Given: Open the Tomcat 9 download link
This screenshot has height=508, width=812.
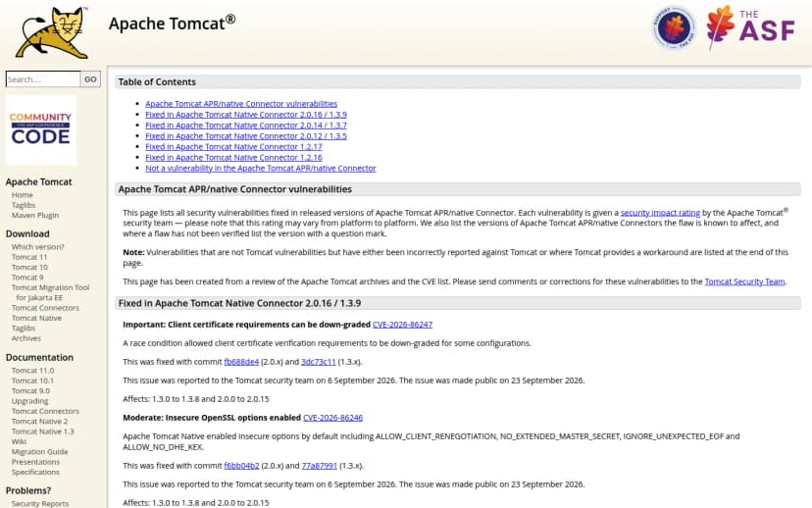Looking at the screenshot, I should (x=27, y=277).
